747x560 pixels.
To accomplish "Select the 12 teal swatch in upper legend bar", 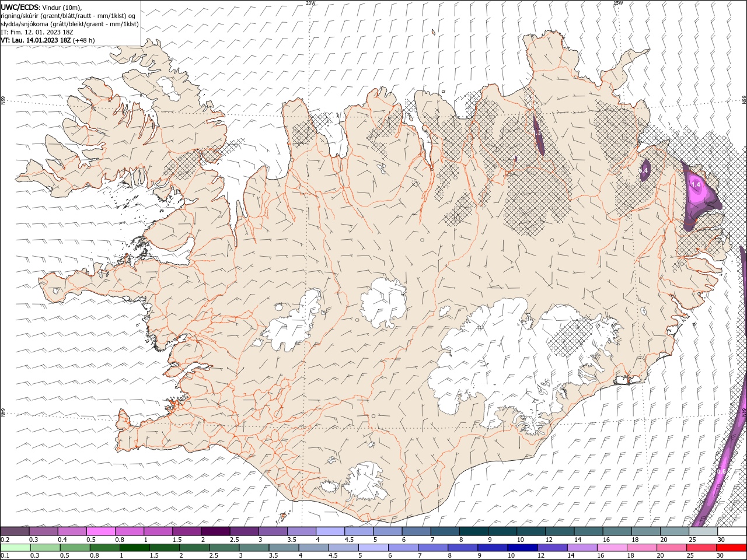I will 560,531.
